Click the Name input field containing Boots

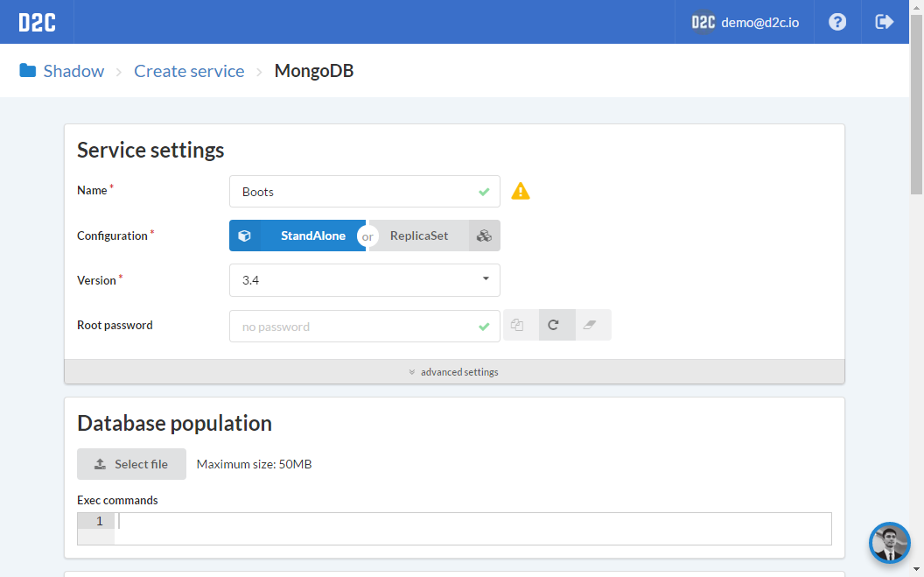[365, 192]
